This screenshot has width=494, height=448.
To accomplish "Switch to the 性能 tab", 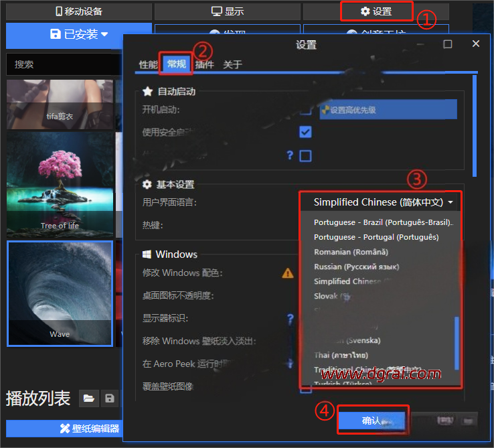I will pos(148,64).
